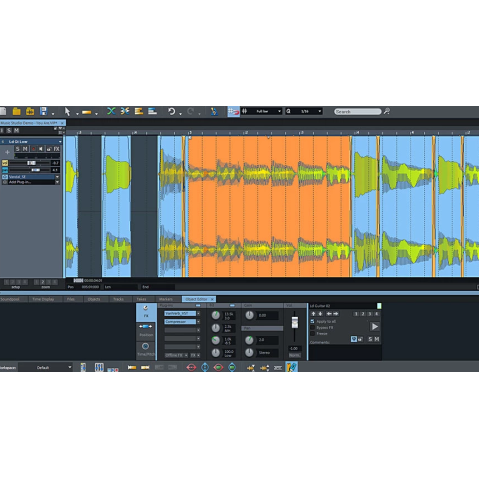The image size is (479, 479).
Task: Switch to the Time Display tab
Action: 43,299
